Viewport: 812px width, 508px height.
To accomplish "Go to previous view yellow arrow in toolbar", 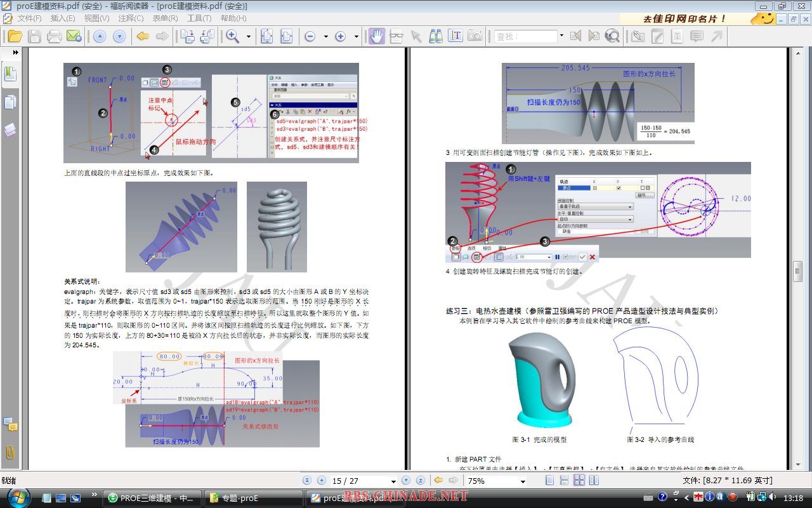I will 143,36.
